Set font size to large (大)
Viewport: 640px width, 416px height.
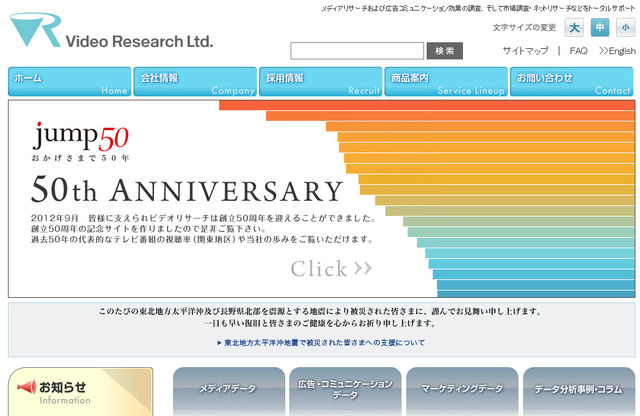click(574, 28)
